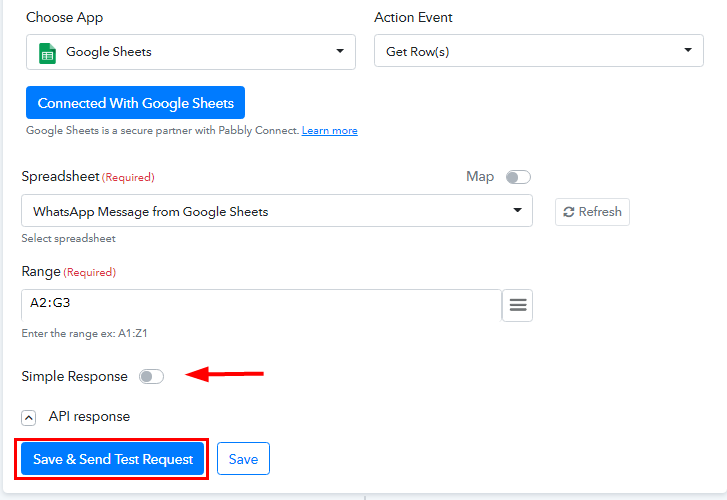727x500 pixels.
Task: Click the 'API response' label
Action: [x=89, y=417]
